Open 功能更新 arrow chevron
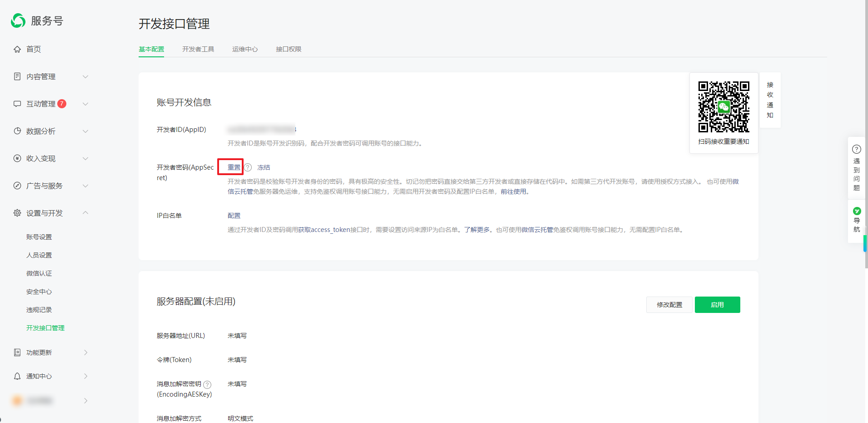Image resolution: width=868 pixels, height=423 pixels. pyautogui.click(x=85, y=352)
